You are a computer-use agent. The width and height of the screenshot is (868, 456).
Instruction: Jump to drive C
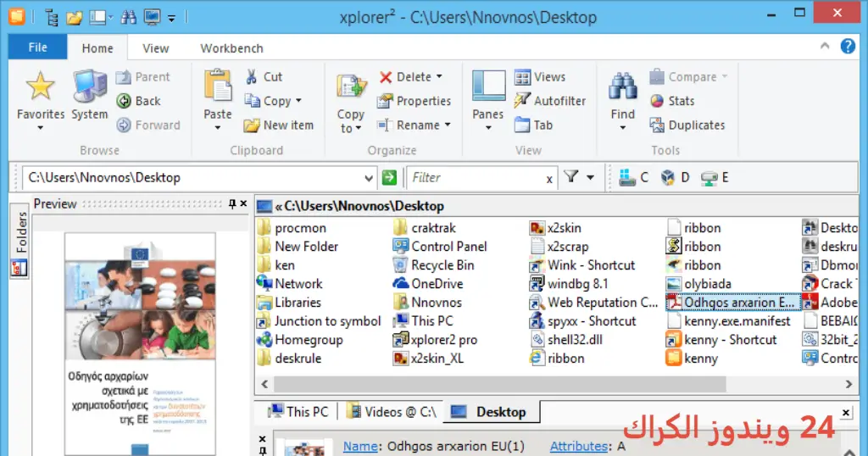[x=634, y=178]
